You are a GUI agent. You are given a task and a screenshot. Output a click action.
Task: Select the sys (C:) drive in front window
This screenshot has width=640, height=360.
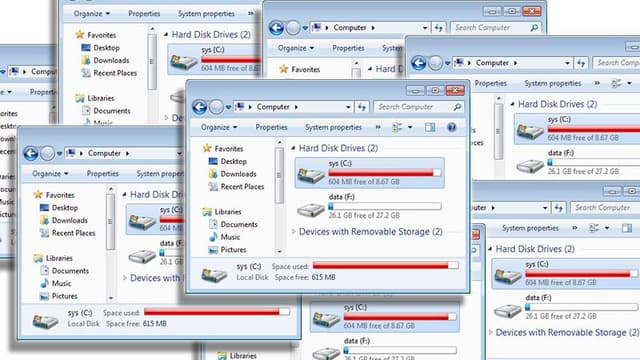(369, 173)
